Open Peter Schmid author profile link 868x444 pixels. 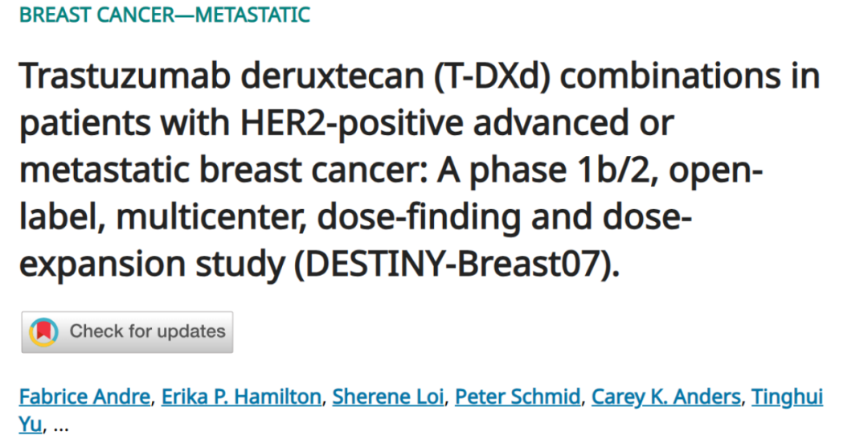518,397
